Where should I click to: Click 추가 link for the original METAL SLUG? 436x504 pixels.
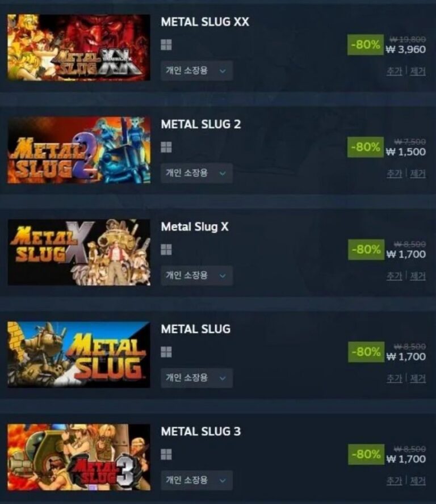(394, 379)
